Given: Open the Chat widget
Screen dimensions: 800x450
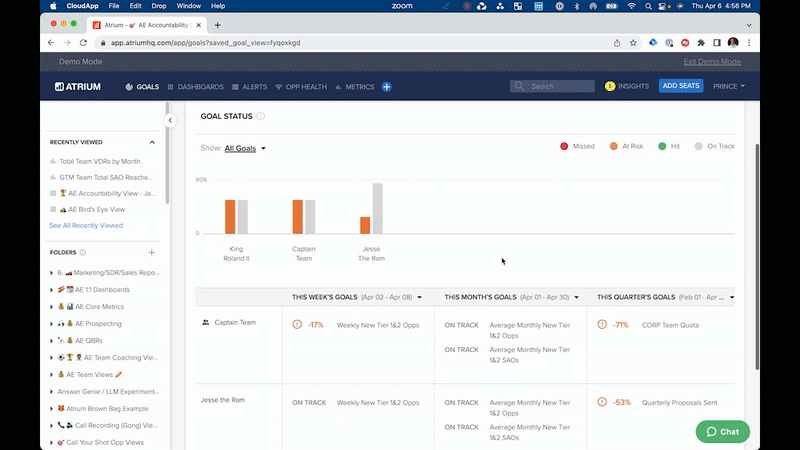Looking at the screenshot, I should point(722,432).
